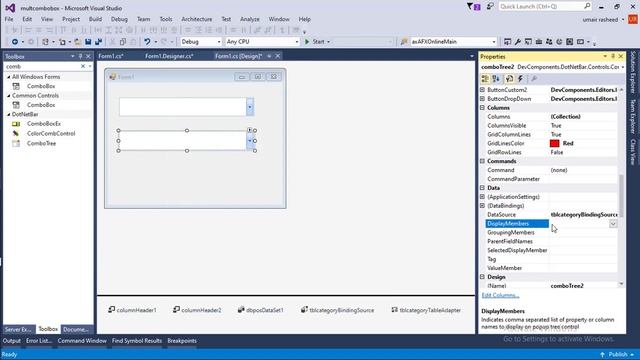Switch to the Form1.cs* tab
640x360 pixels.
(111, 56)
